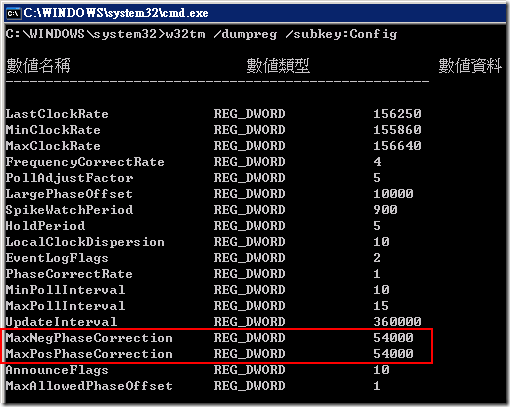Click the EventLogFlags REG_DWORD type
510x407 pixels.
249,258
